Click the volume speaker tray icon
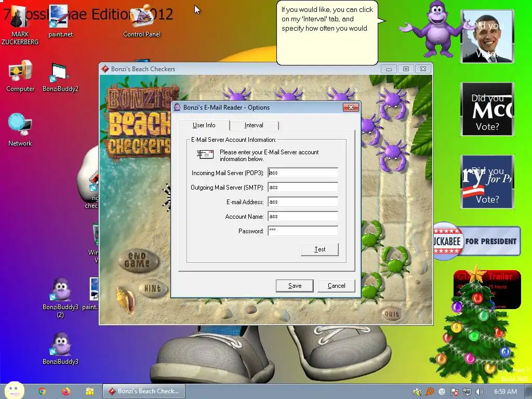This screenshot has height=399, width=532. [x=479, y=392]
